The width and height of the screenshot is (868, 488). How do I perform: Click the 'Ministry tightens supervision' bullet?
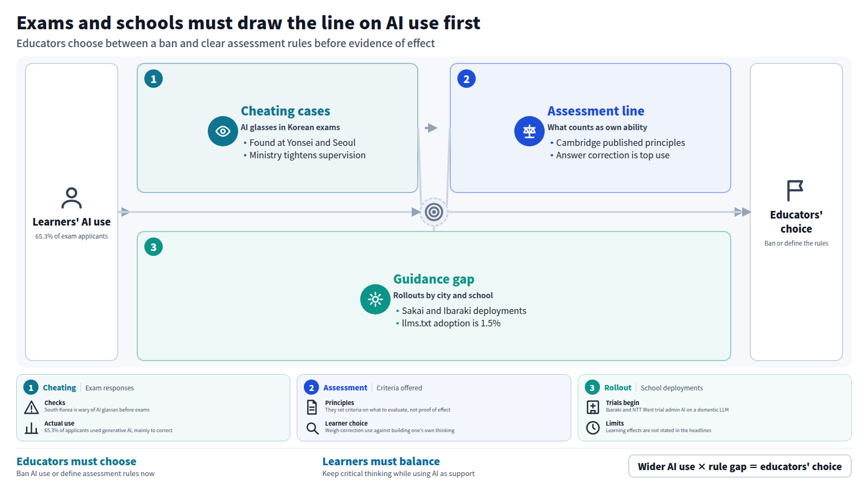(x=307, y=155)
